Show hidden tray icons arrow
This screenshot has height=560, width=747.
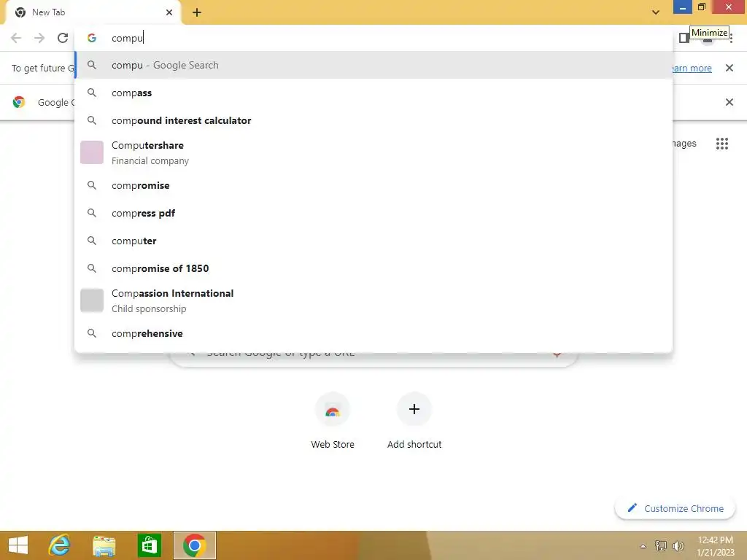pyautogui.click(x=643, y=546)
